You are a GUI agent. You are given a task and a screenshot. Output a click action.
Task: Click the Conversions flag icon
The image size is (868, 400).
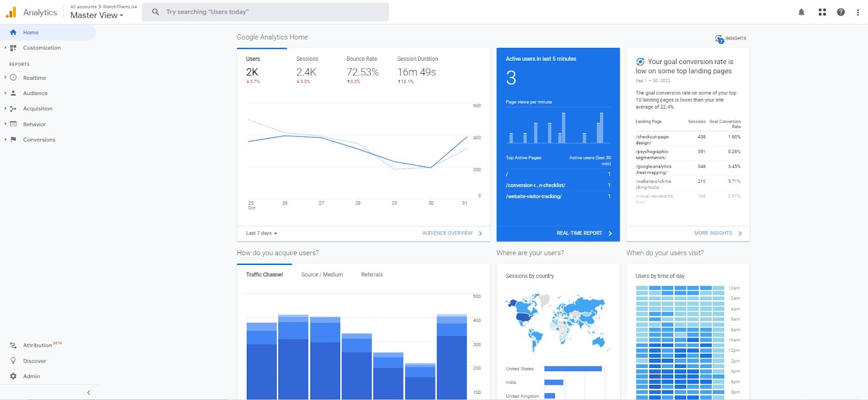click(x=13, y=139)
